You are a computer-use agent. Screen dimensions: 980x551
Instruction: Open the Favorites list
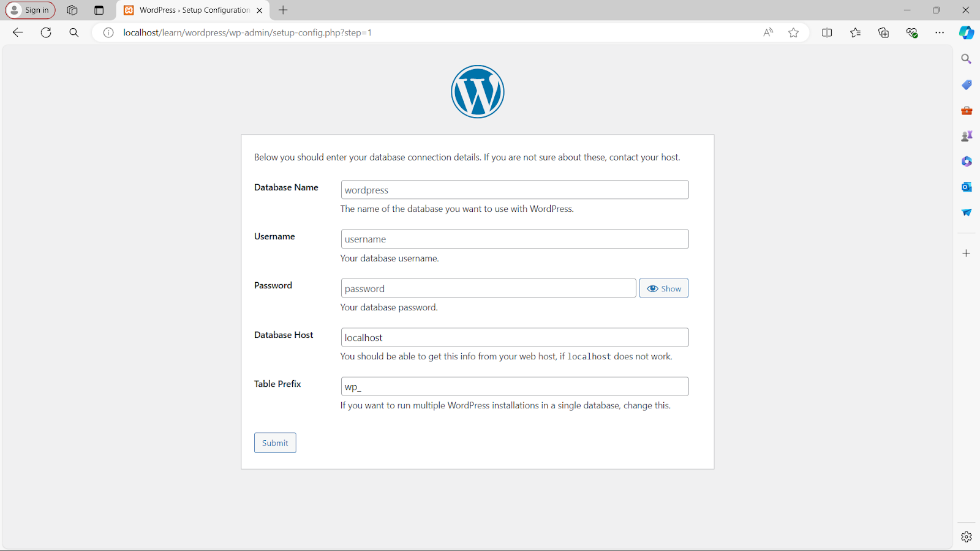[855, 32]
